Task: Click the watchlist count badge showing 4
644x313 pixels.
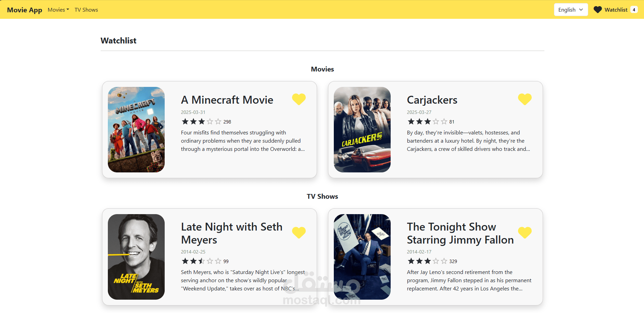Action: 634,10
